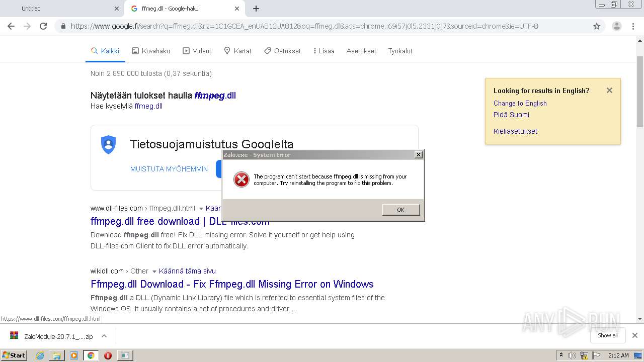Viewport: 644px width, 362px height.
Task: Open the Chrome profile avatar icon
Action: [x=616, y=26]
